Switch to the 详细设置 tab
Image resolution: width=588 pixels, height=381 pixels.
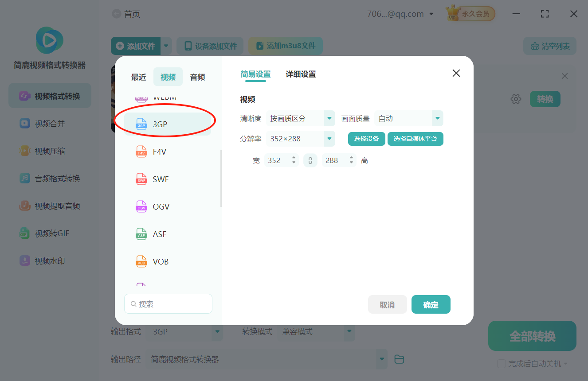[x=301, y=74]
